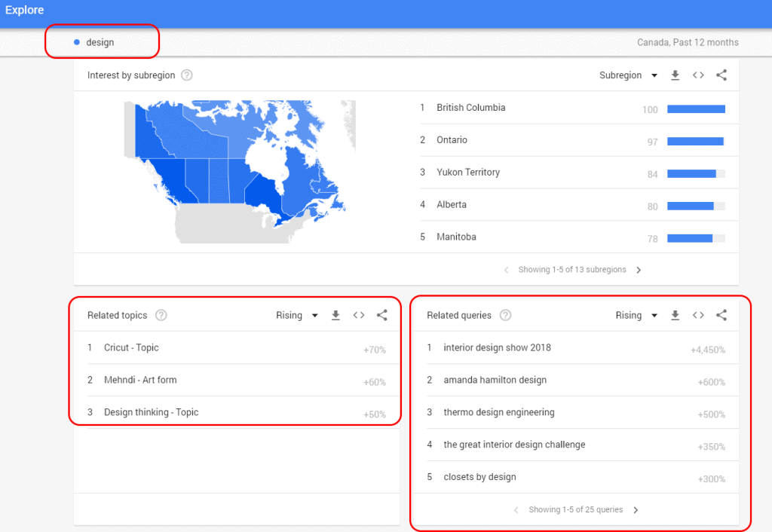Screen dimensions: 772x532
Task: Click the British Columbia interest bar
Action: coord(695,109)
